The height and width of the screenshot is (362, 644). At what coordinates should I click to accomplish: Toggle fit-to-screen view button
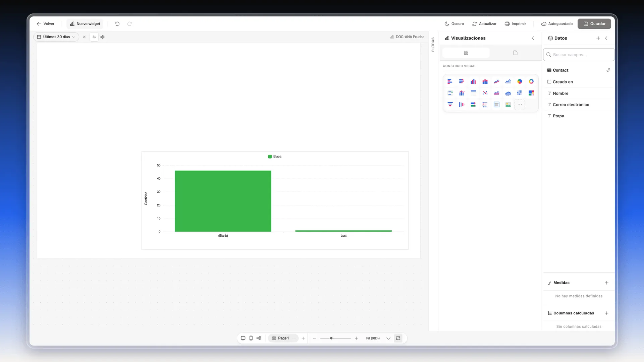tap(398, 338)
